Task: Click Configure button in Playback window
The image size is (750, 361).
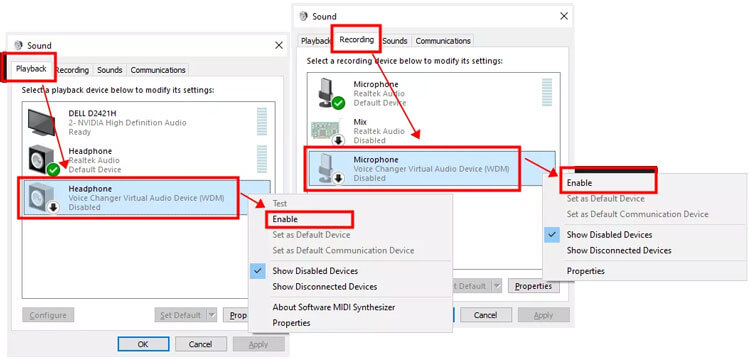Action: [48, 315]
